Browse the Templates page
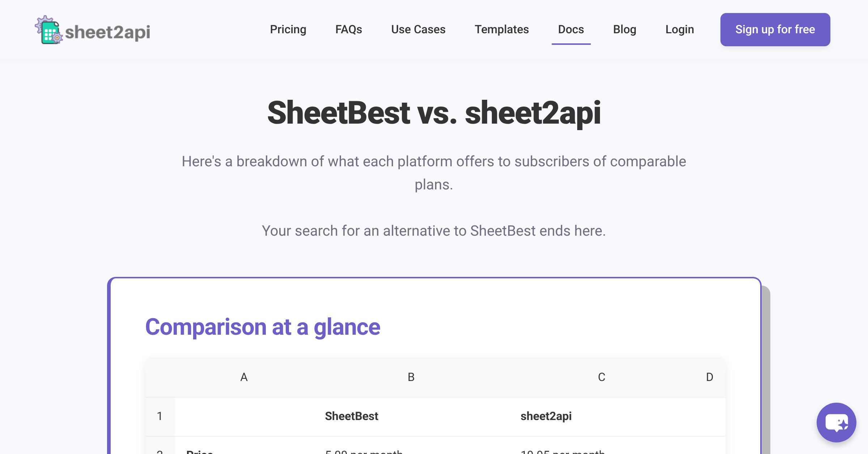This screenshot has width=868, height=454. (502, 29)
